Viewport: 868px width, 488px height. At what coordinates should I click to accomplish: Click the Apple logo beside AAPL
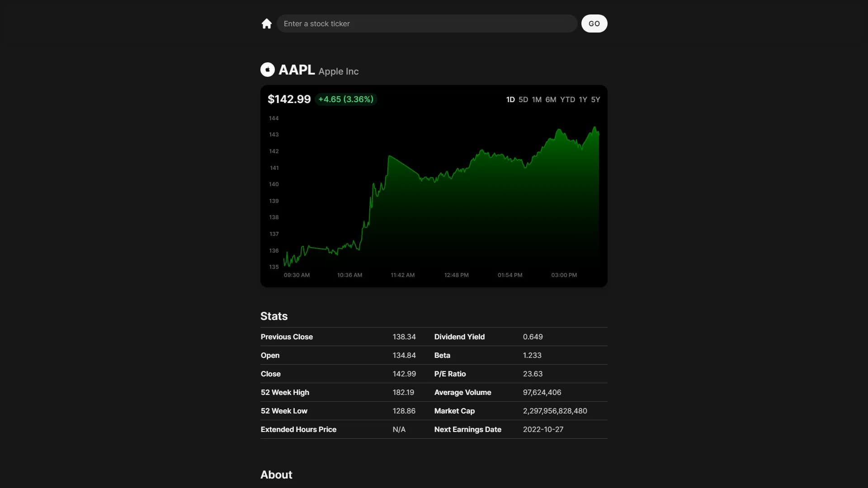pyautogui.click(x=268, y=70)
